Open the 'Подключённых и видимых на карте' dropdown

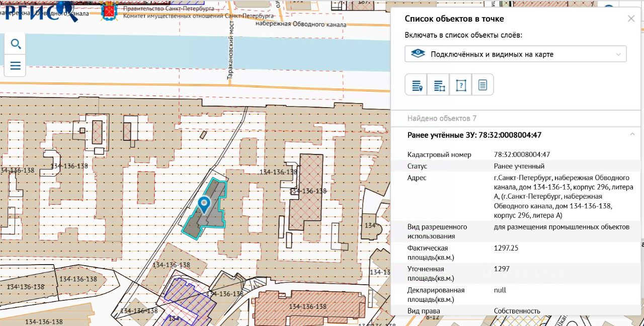pos(516,54)
